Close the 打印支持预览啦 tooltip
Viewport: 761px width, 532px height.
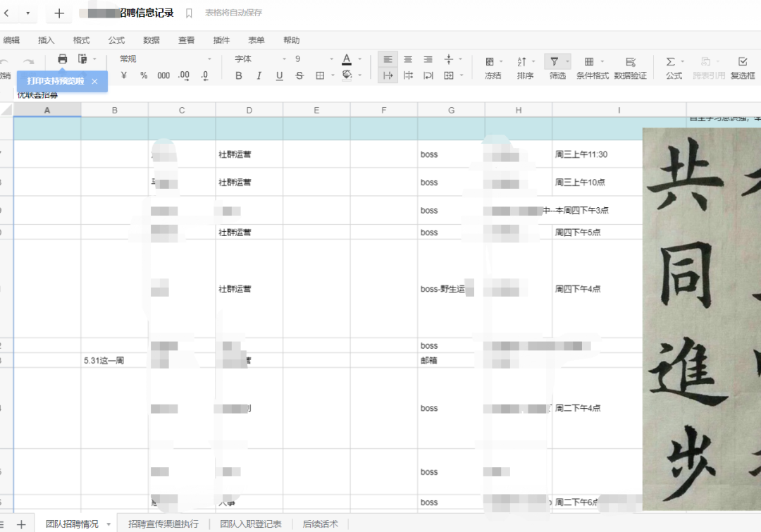[x=94, y=82]
